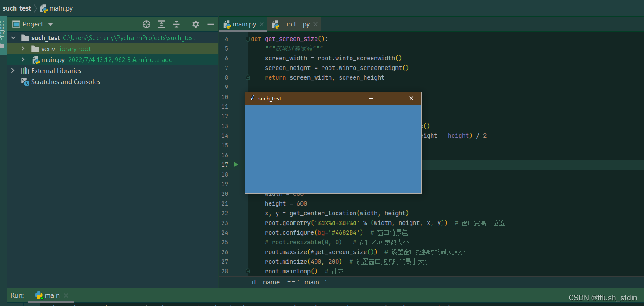The height and width of the screenshot is (306, 644).
Task: Toggle code fold marker at line 4
Action: pos(248,39)
